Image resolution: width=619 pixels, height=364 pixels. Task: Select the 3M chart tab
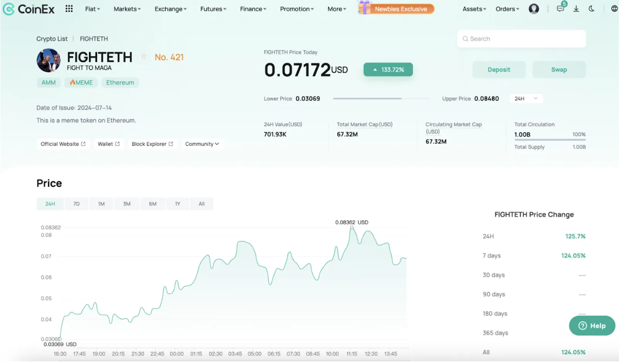(127, 204)
